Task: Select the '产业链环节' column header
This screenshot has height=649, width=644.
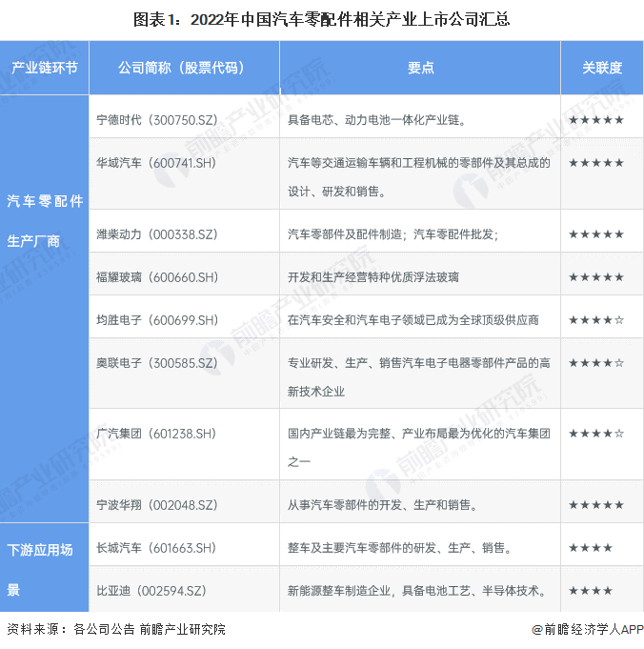Action: [44, 68]
